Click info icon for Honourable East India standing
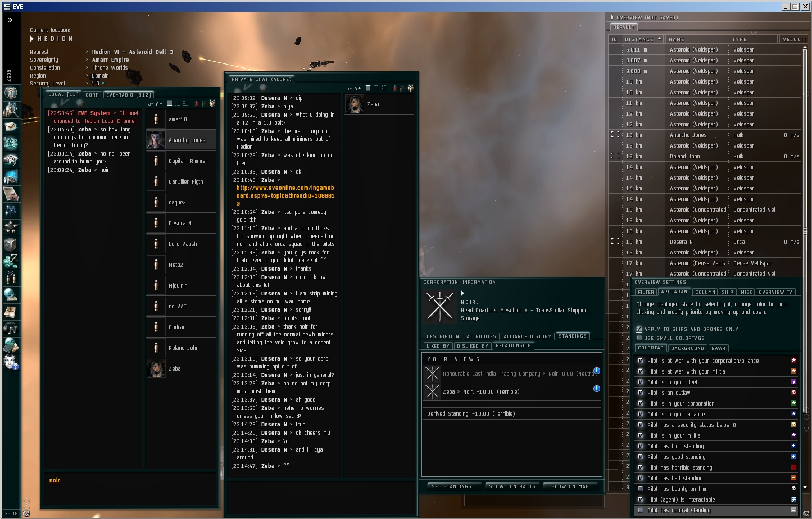The image size is (812, 519). click(x=597, y=371)
